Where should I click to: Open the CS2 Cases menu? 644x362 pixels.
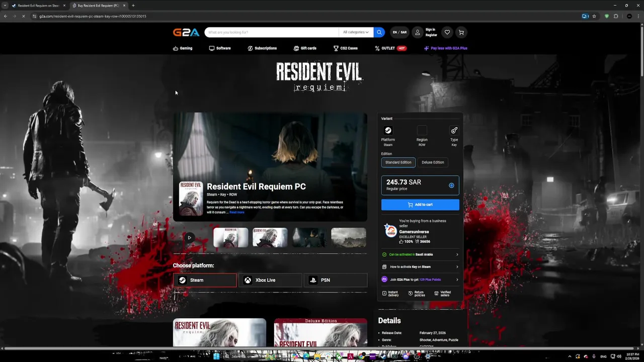tap(346, 48)
